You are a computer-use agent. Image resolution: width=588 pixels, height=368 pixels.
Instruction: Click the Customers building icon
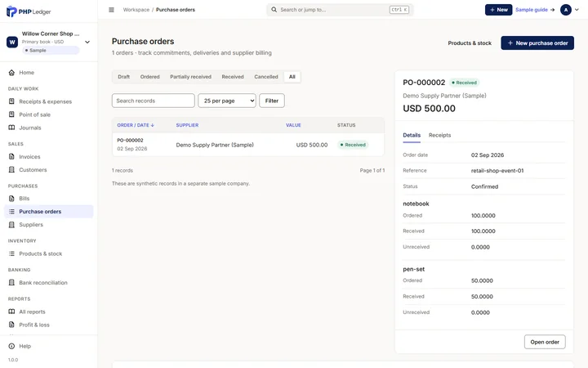(x=11, y=170)
